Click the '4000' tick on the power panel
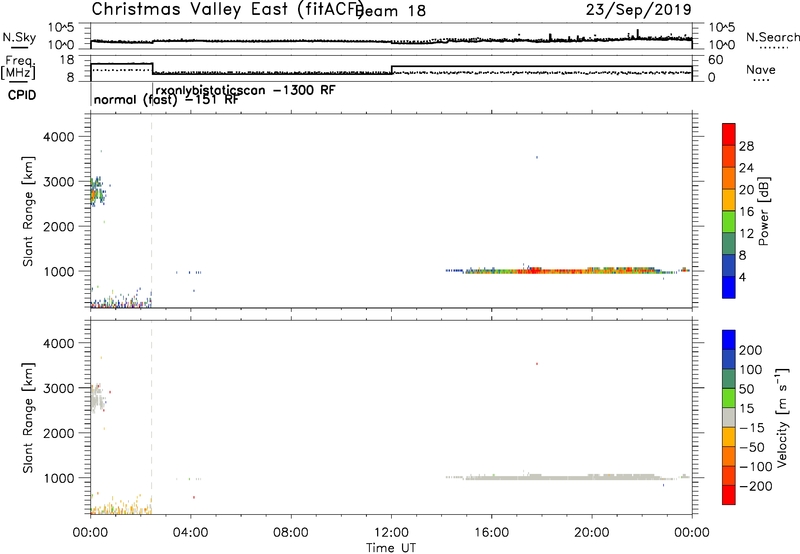The width and height of the screenshot is (800, 554). 59,137
